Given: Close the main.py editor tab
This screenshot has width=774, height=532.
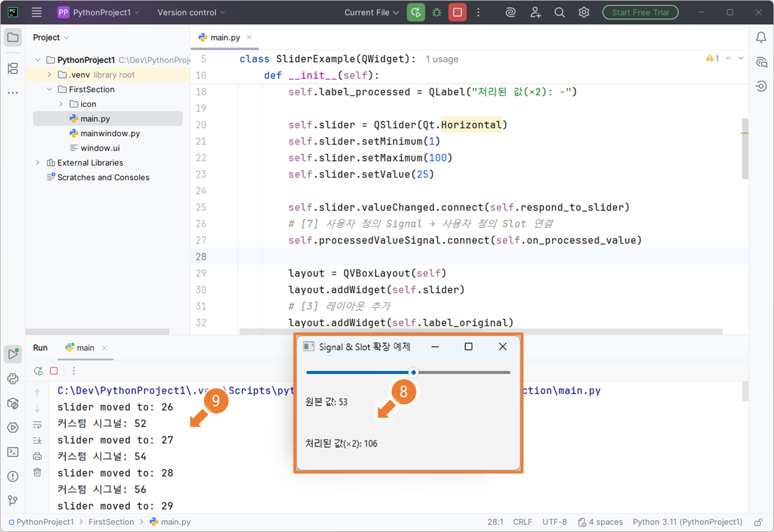Looking at the screenshot, I should click(249, 37).
